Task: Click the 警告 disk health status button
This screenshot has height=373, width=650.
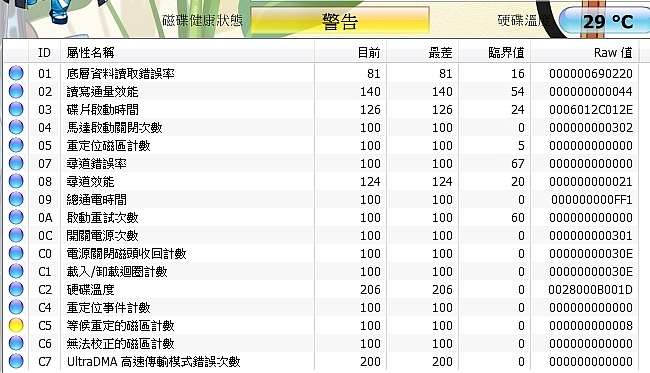Action: point(340,21)
